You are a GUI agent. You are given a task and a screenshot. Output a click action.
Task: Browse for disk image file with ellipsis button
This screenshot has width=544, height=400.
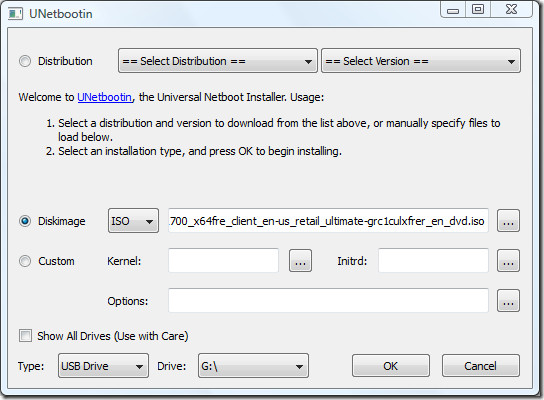[508, 221]
